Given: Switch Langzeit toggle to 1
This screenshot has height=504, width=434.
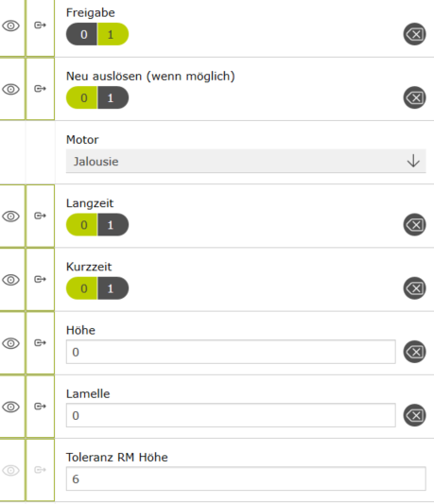Looking at the screenshot, I should click(113, 225).
